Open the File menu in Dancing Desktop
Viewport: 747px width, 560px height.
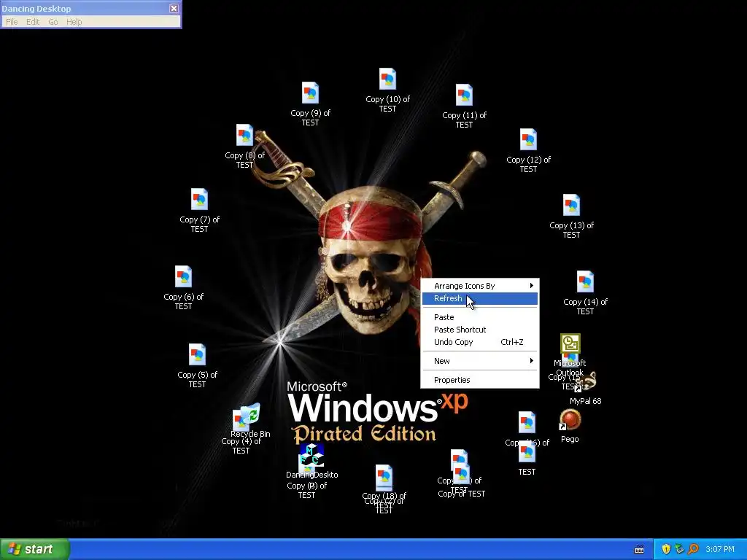tap(12, 22)
